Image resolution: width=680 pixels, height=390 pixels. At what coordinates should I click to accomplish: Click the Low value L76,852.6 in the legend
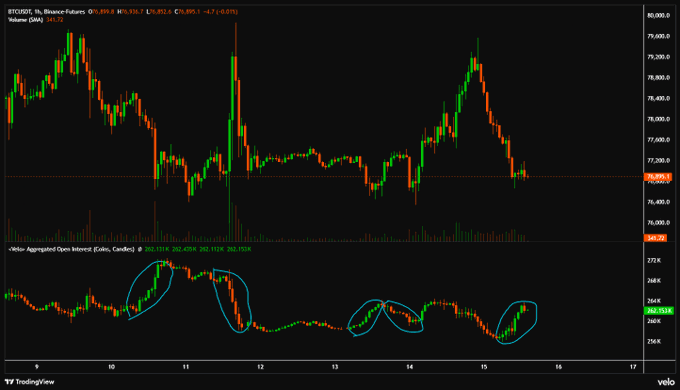pos(159,12)
